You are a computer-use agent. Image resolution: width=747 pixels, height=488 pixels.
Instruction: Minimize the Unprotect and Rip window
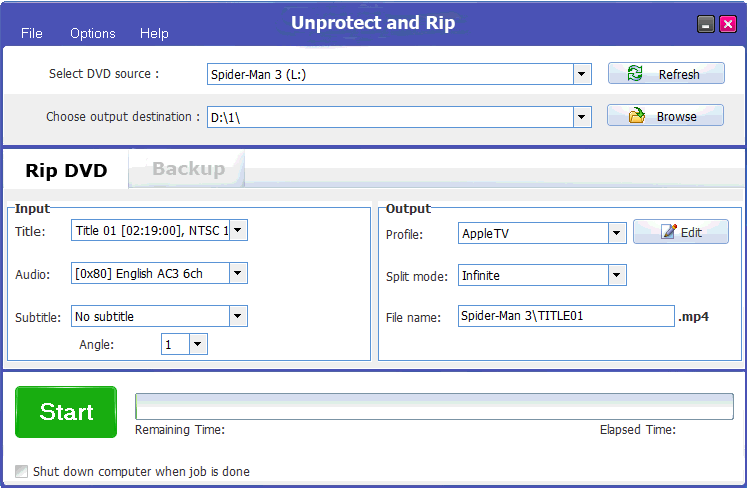pyautogui.click(x=706, y=24)
